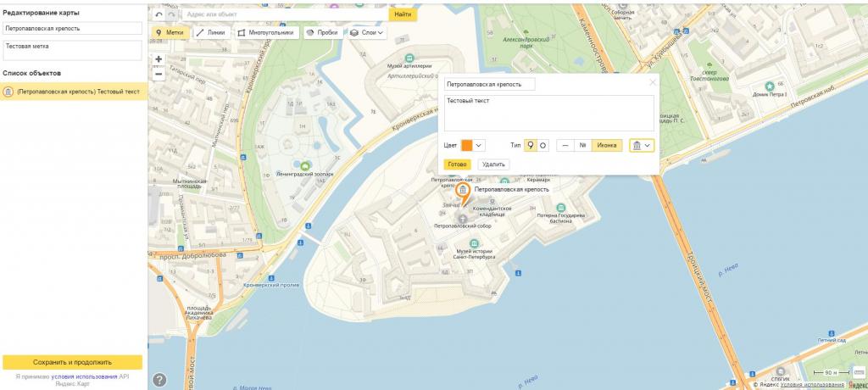Undo the last map edit
This screenshot has height=390, width=868.
tap(159, 14)
